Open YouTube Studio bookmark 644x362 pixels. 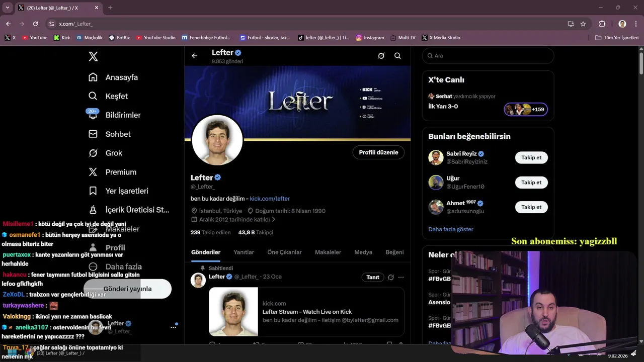tap(156, 38)
